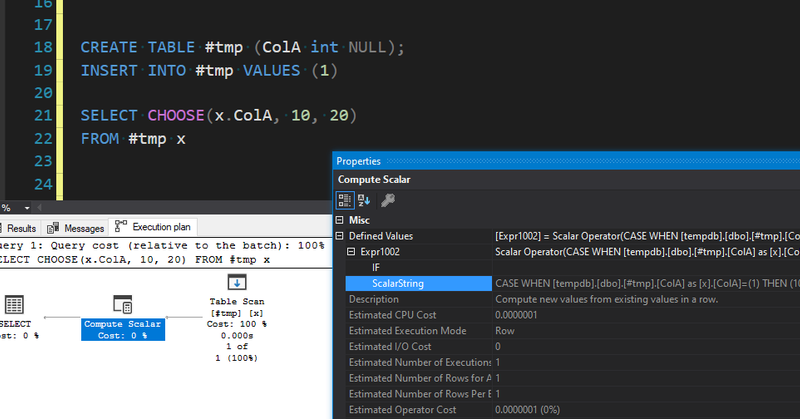Viewport: 800px width, 419px height.
Task: Click the Alphabetical sort icon in Properties
Action: (364, 200)
